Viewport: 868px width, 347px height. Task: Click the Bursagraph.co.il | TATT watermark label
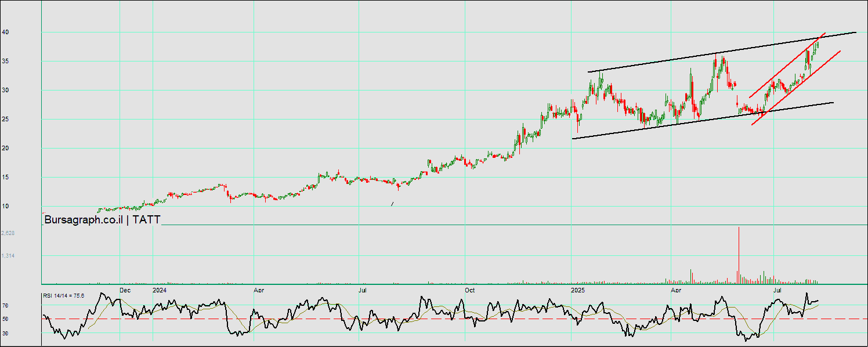tap(102, 220)
